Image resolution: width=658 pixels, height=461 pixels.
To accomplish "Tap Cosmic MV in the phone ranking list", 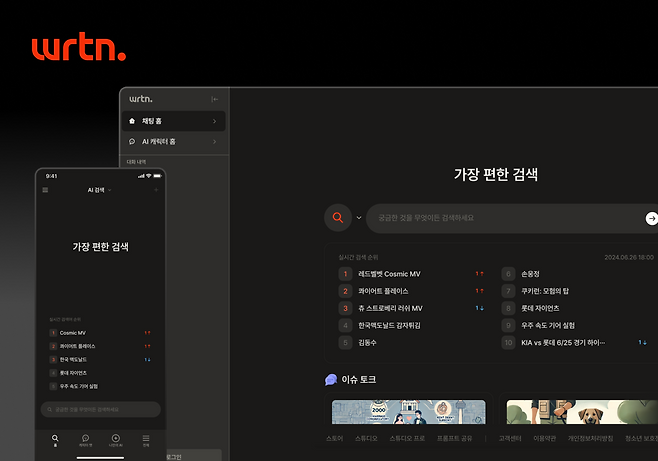I will pos(73,333).
